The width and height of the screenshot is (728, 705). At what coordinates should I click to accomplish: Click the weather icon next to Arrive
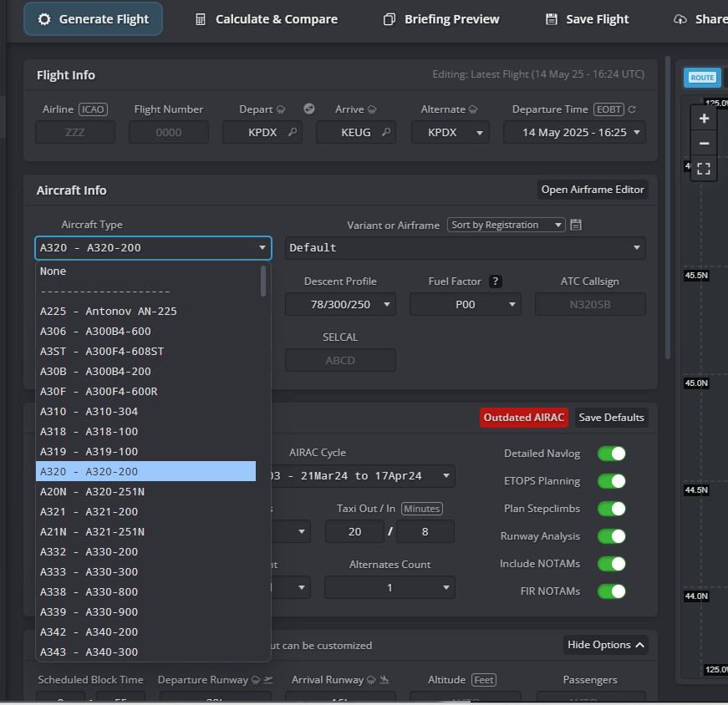[x=372, y=109]
